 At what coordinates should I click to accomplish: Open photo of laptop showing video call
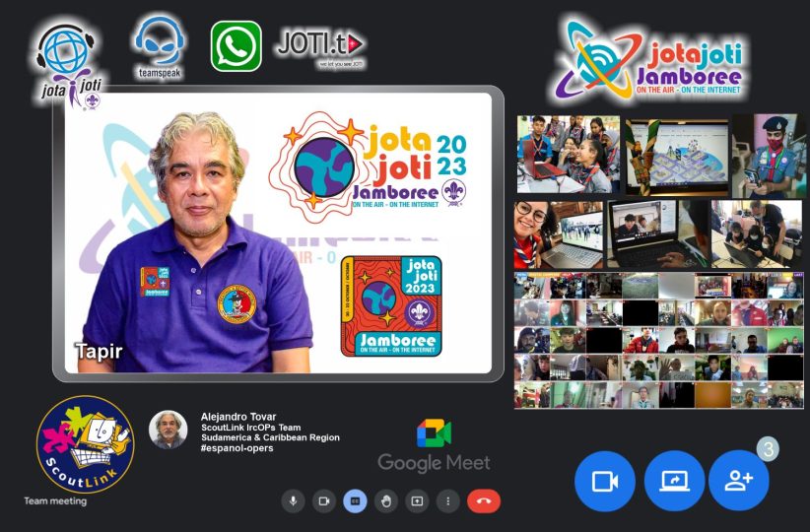click(656, 235)
